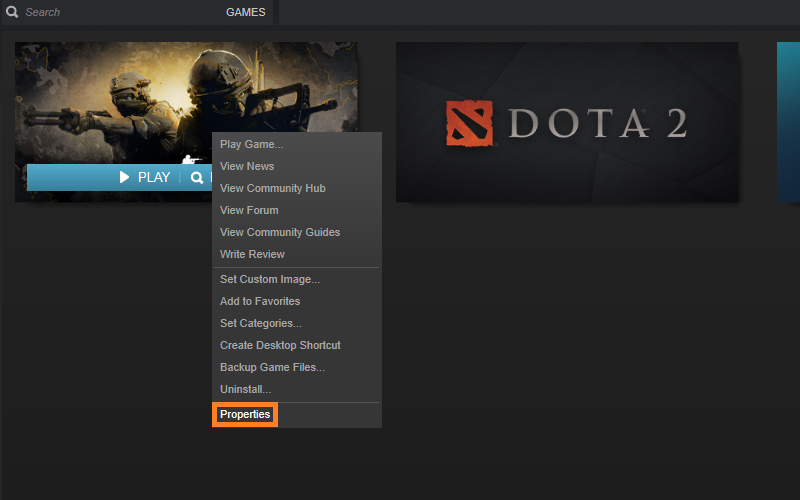Open the GAMES library filter
The height and width of the screenshot is (500, 800).
(x=245, y=12)
